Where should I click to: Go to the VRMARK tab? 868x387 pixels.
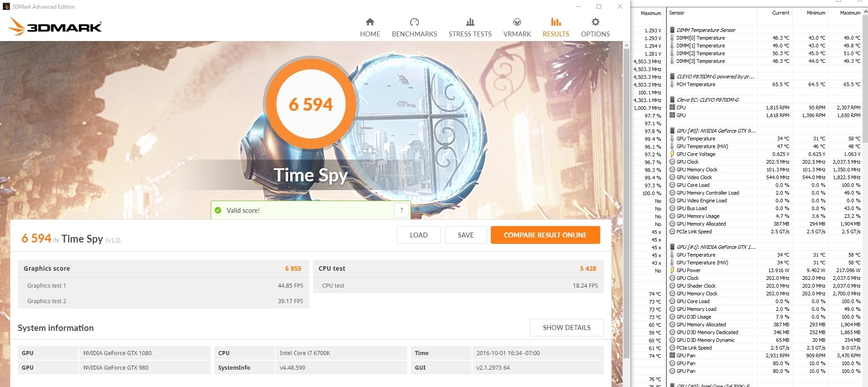517,28
